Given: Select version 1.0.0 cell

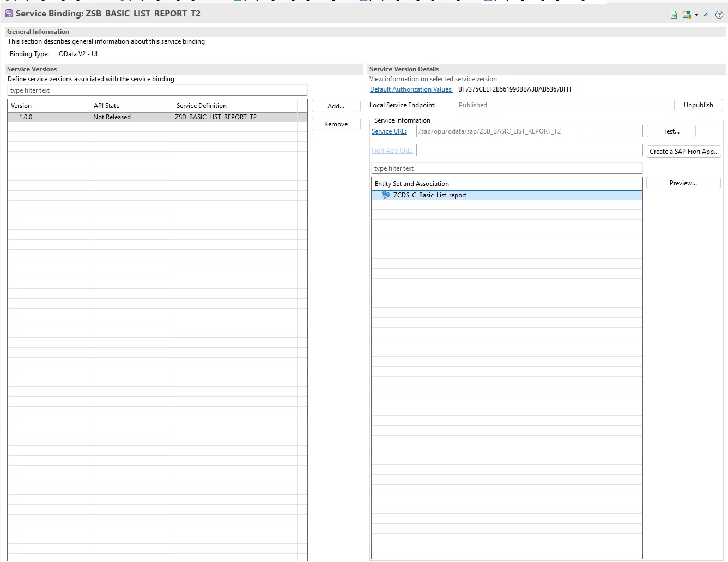Looking at the screenshot, I should pyautogui.click(x=49, y=117).
